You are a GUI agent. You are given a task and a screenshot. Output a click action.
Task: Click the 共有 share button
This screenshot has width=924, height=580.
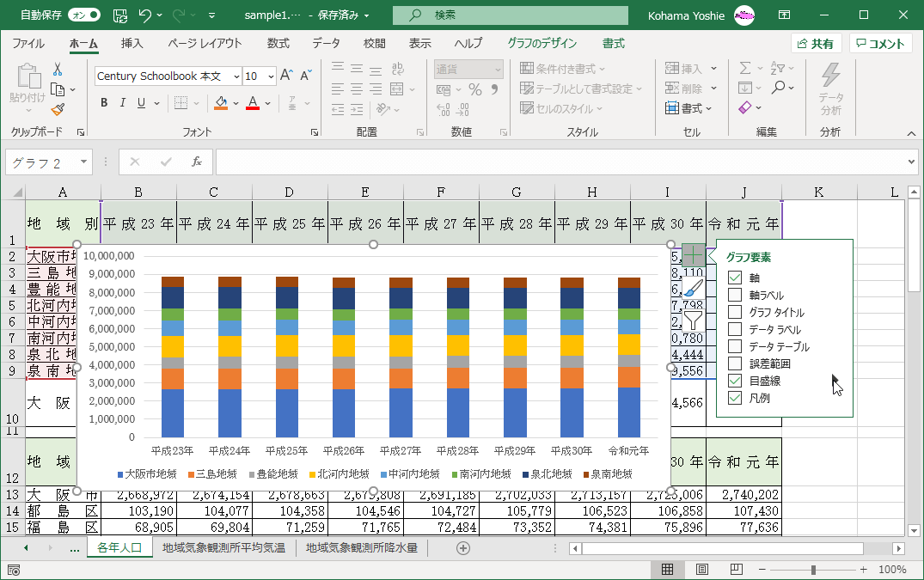[815, 44]
